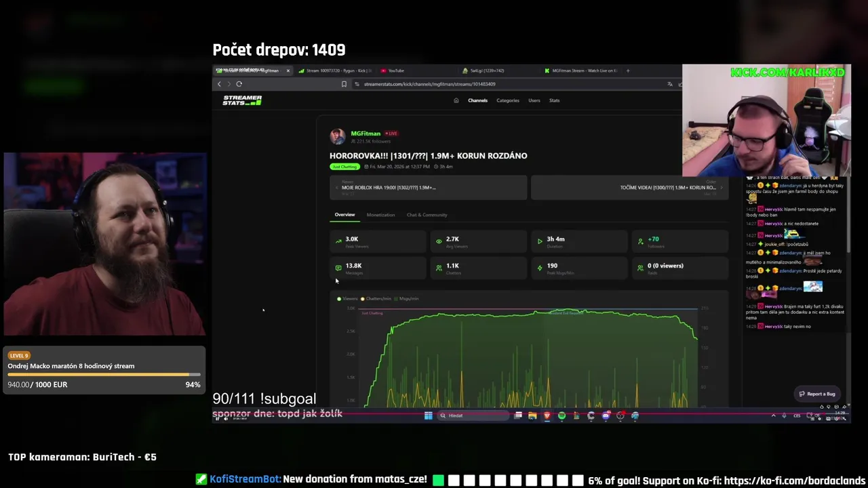
Task: Click the 221.5K followers text
Action: [371, 141]
